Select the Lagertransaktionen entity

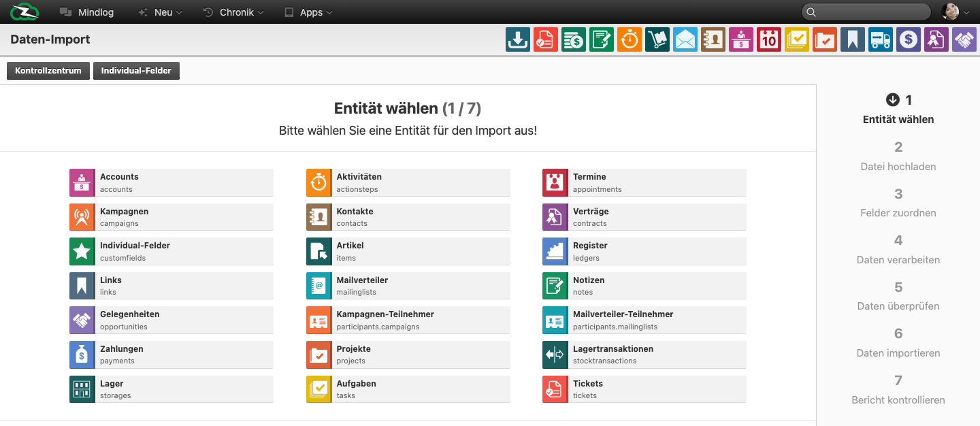point(644,355)
